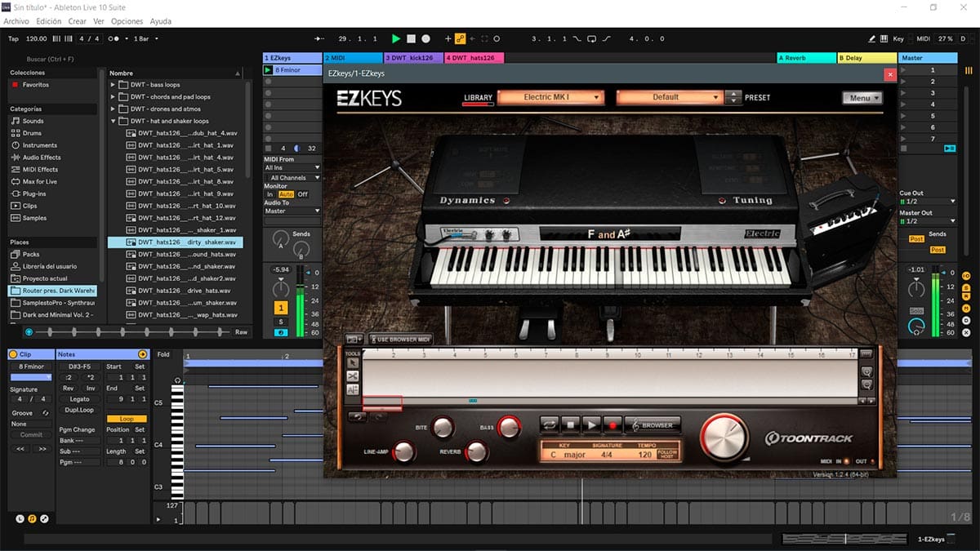This screenshot has width=980, height=551.
Task: Expand DWT - bass loops folder
Action: click(113, 85)
